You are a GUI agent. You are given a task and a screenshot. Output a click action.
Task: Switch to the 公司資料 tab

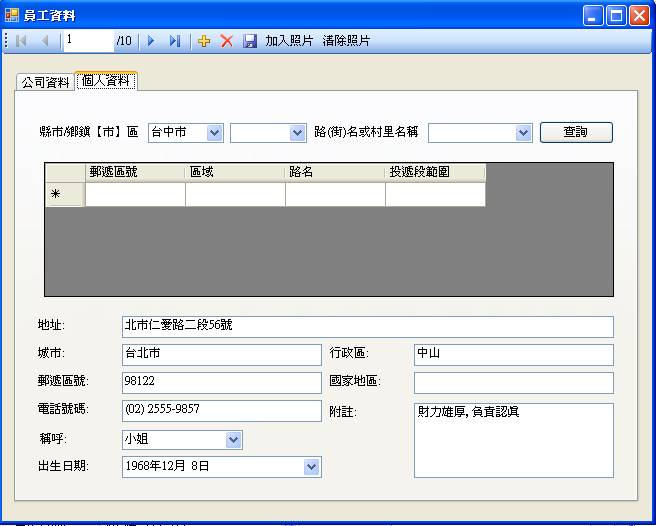click(x=45, y=82)
